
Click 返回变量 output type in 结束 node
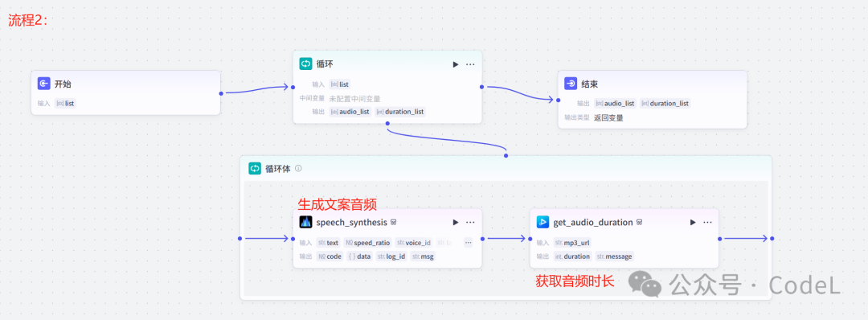(608, 117)
